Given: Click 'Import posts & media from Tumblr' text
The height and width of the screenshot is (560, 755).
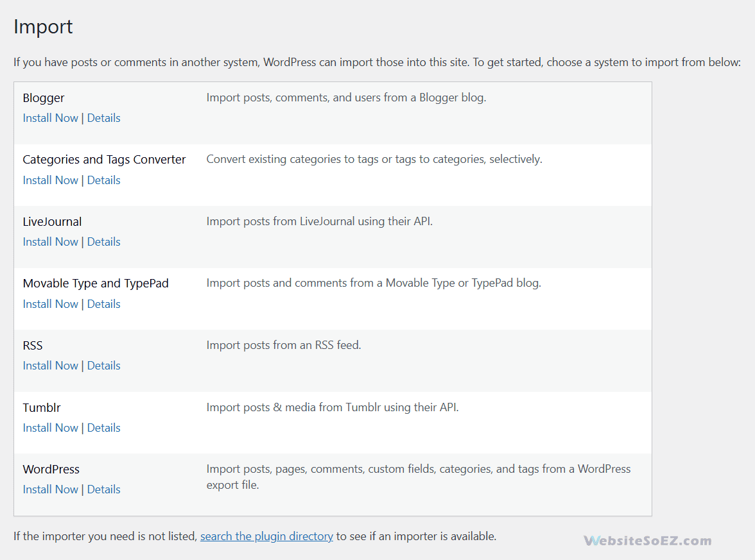Looking at the screenshot, I should coord(333,407).
